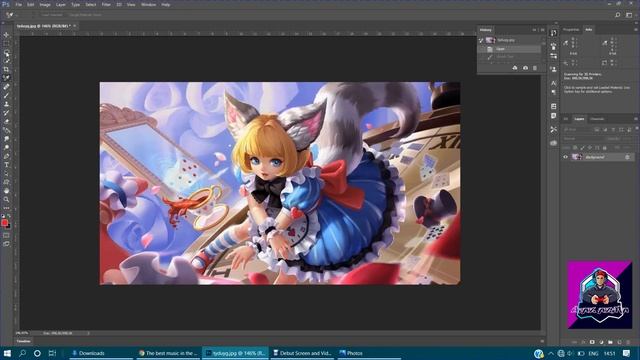Switch to the Properties tab
This screenshot has width=640, height=360.
[x=571, y=30]
